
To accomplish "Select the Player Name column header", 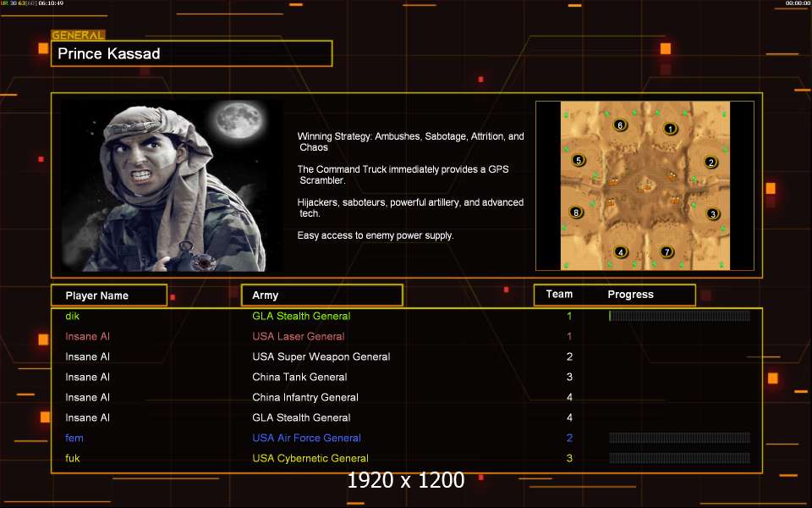I will [x=109, y=295].
